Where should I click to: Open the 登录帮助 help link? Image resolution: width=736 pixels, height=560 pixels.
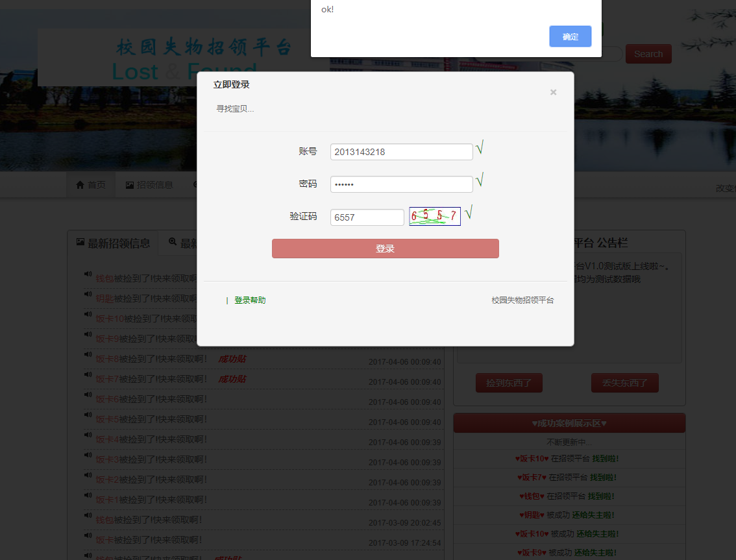coord(249,300)
